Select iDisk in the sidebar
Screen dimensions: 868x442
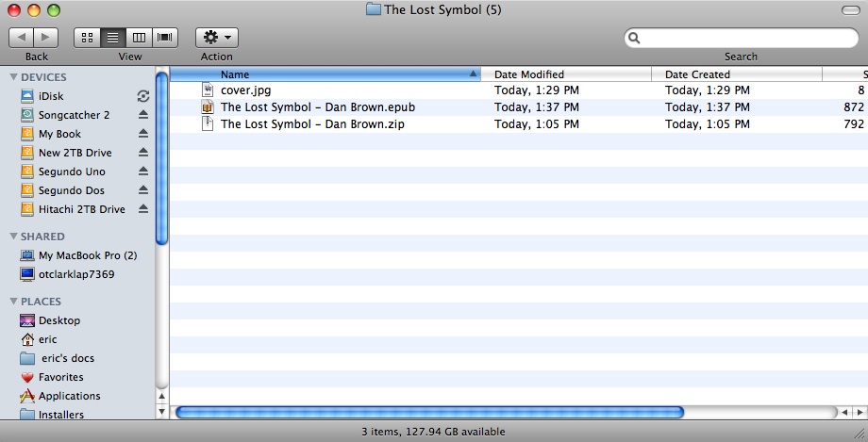(x=51, y=96)
